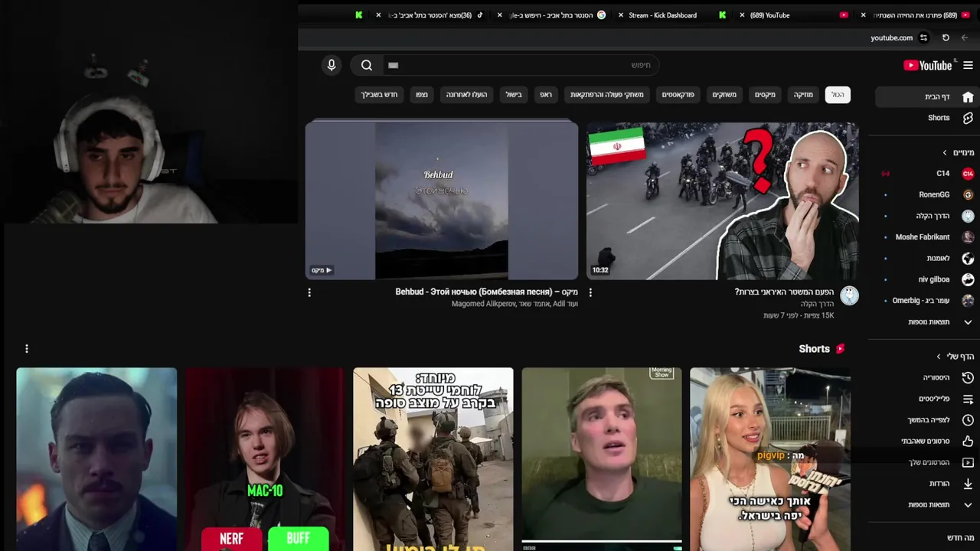Open the Behbud - Этой ночью mix title
This screenshot has height=551, width=980.
click(x=486, y=292)
